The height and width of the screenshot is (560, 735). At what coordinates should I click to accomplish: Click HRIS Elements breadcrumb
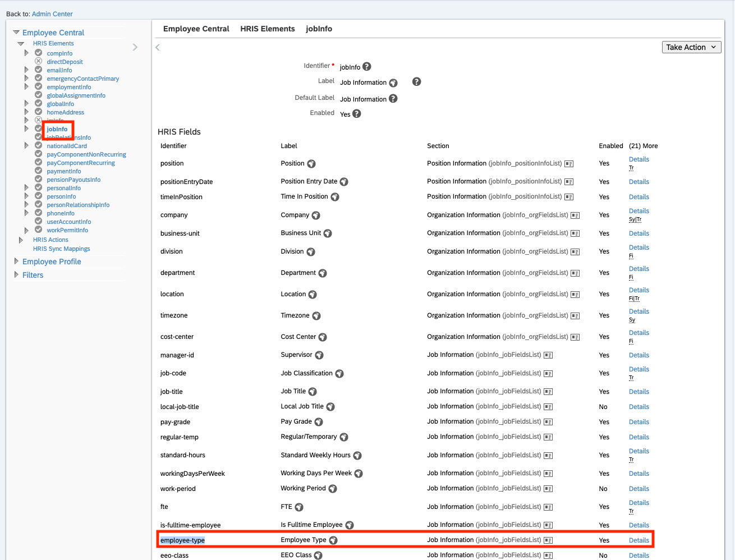pos(268,29)
